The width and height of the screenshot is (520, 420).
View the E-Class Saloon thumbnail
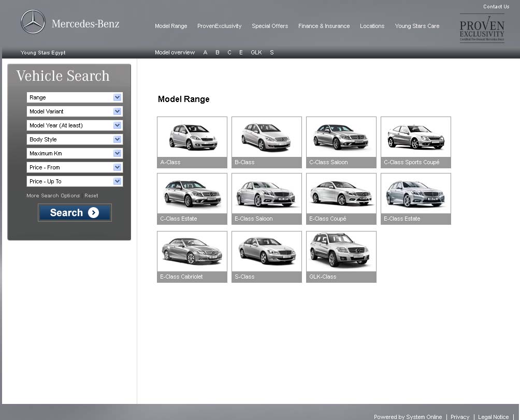267,198
